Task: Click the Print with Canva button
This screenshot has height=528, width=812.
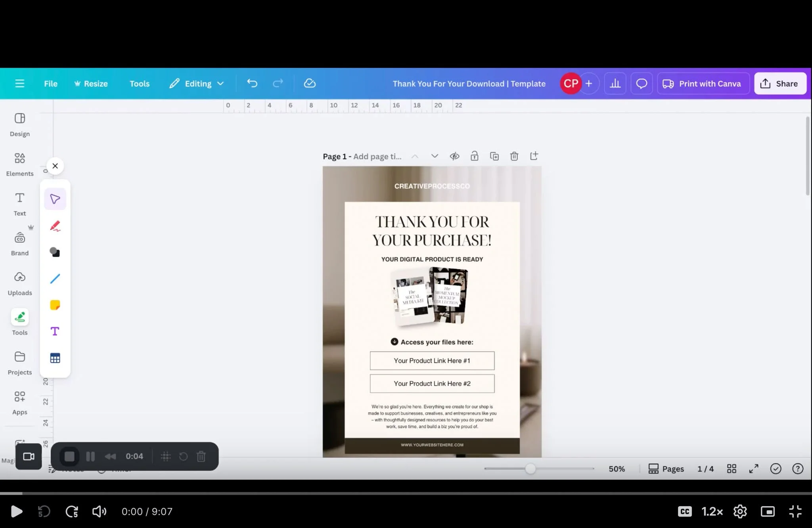Action: [703, 84]
